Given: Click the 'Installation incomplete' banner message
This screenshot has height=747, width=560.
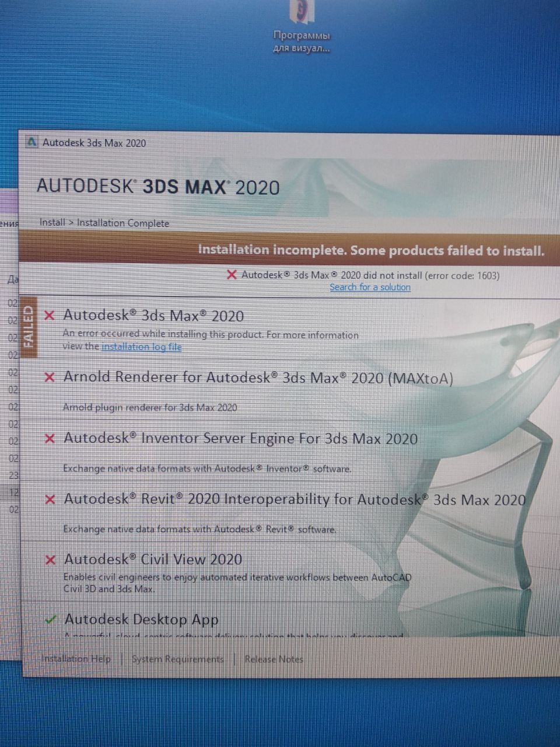Looking at the screenshot, I should click(x=371, y=250).
